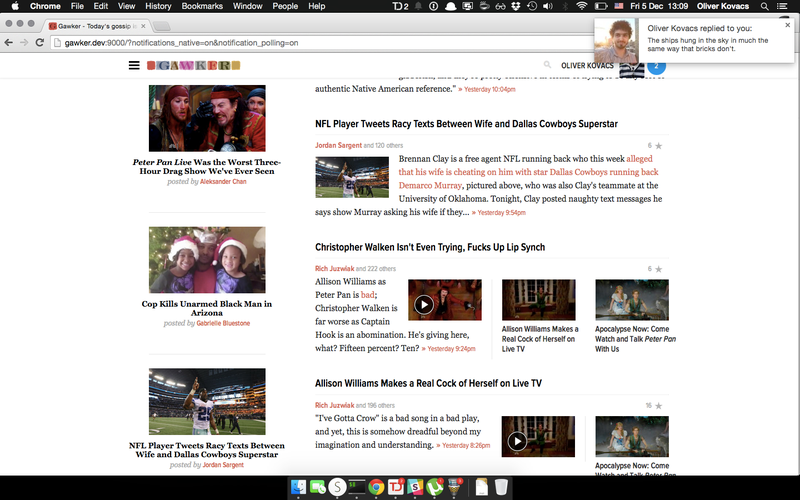Open related story Apocalypse Now under Walken article
The image size is (800, 500).
click(x=635, y=339)
